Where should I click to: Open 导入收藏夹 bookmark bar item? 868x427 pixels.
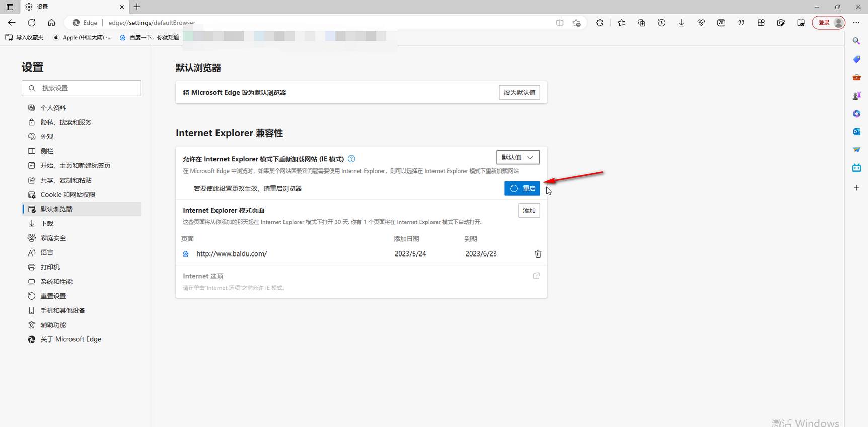click(24, 37)
